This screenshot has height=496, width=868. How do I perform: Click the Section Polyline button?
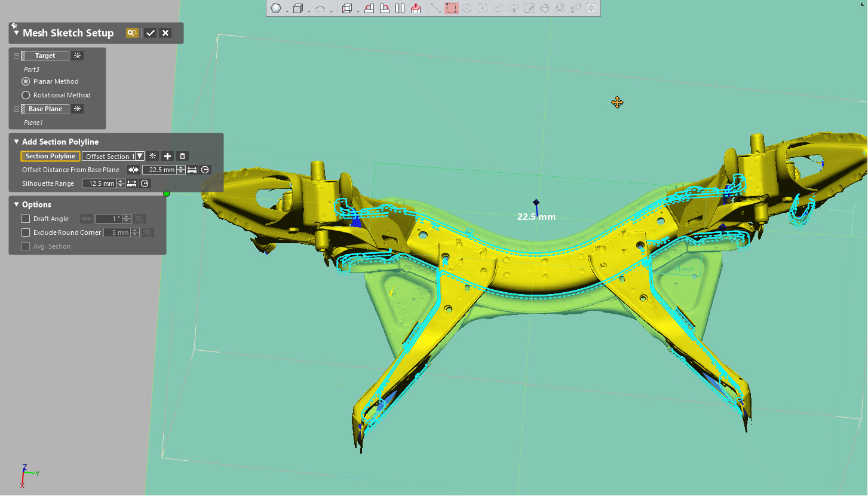point(50,156)
